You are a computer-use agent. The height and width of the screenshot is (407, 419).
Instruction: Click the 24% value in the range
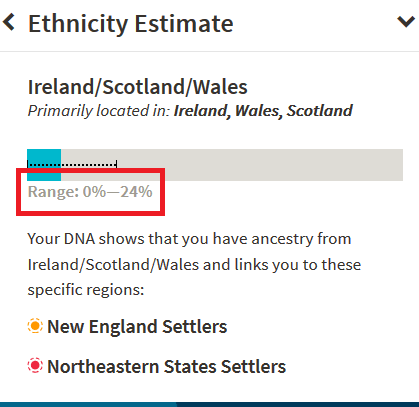(136, 192)
